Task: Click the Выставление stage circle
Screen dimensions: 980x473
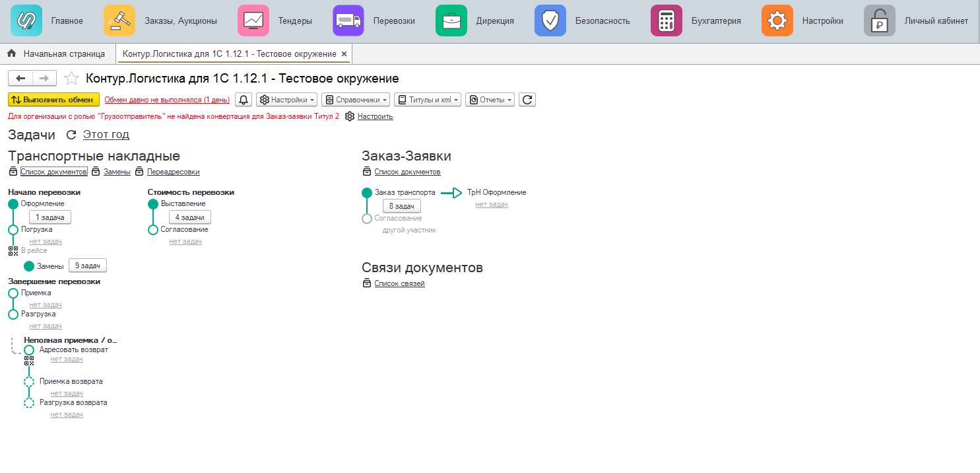Action: tap(153, 204)
